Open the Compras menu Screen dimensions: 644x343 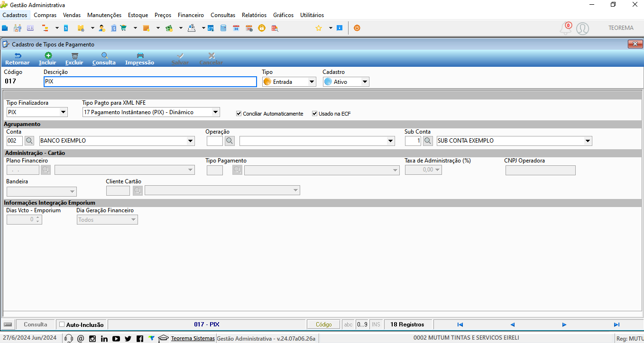[x=45, y=15]
